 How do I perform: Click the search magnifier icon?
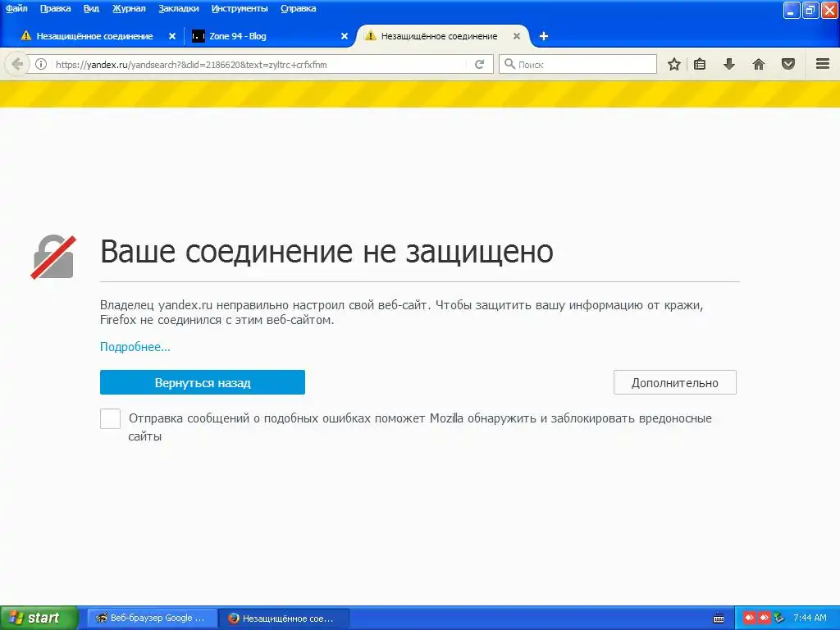click(x=509, y=64)
